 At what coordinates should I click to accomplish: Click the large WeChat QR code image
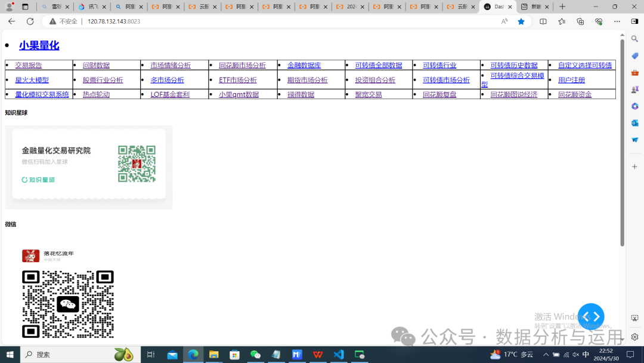tap(68, 304)
